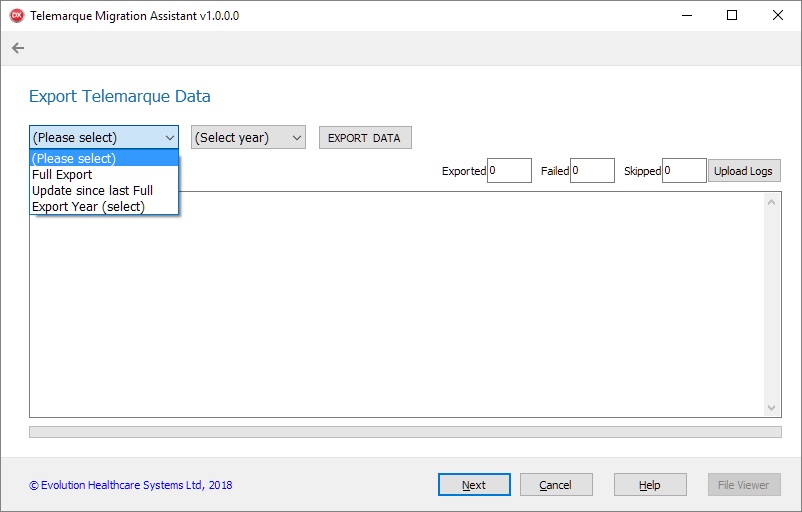Click the Evolution Healthcare Systems copyright text
802x512 pixels.
130,485
